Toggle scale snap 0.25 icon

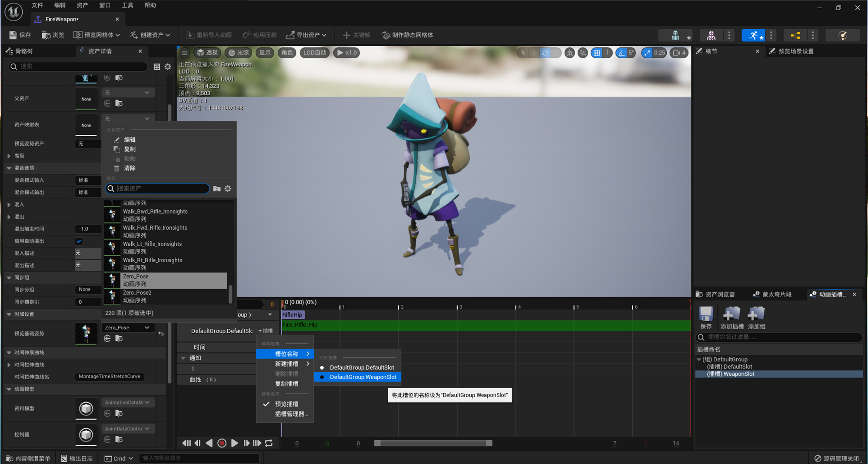pyautogui.click(x=648, y=53)
